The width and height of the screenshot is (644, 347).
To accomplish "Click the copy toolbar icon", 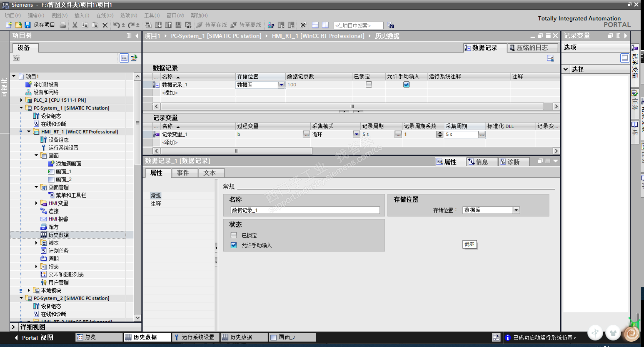I will pos(85,25).
